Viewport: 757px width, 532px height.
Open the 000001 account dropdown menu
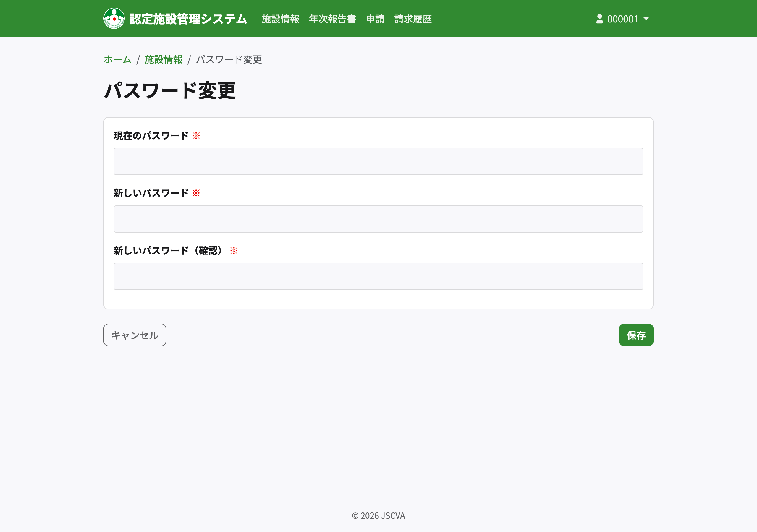click(623, 19)
